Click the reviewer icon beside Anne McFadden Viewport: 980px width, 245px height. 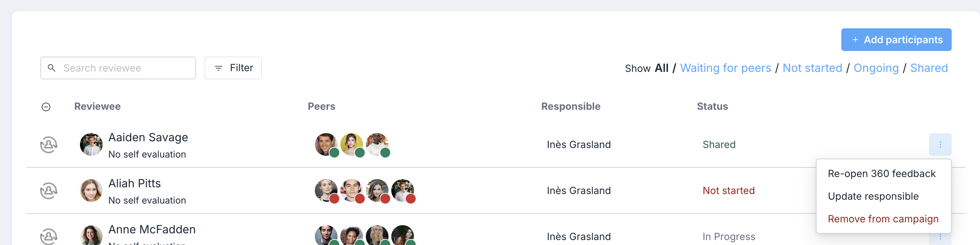tap(49, 236)
